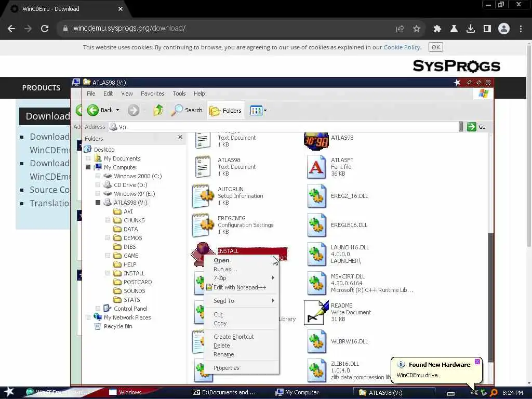The width and height of the screenshot is (532, 399).
Task: Expand CD Drive (D:) node
Action: coord(98,185)
